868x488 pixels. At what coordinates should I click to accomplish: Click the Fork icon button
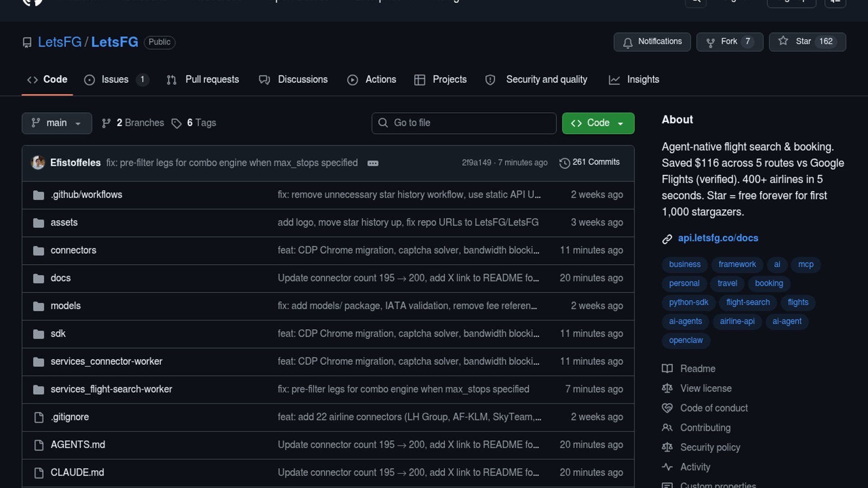[710, 42]
